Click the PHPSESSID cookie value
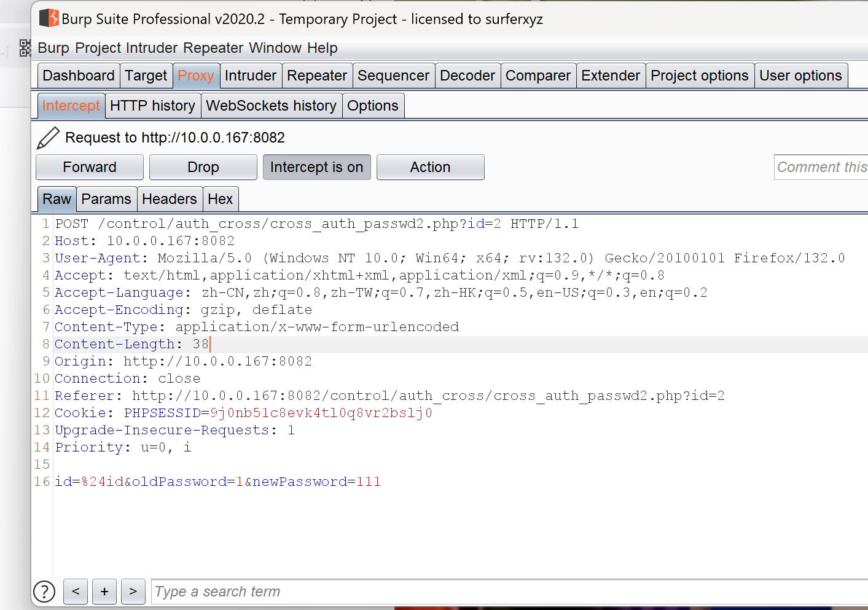 (321, 413)
